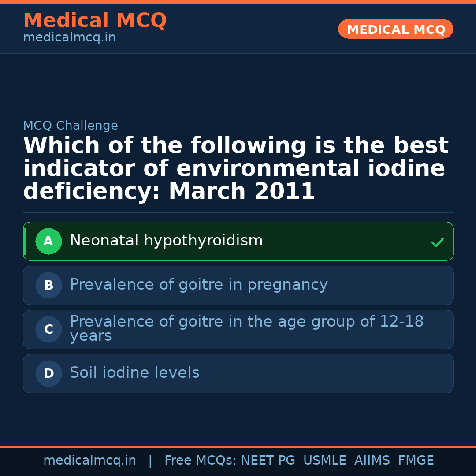Choose the C option circle
This screenshot has width=476, height=476.
pyautogui.click(x=48, y=330)
